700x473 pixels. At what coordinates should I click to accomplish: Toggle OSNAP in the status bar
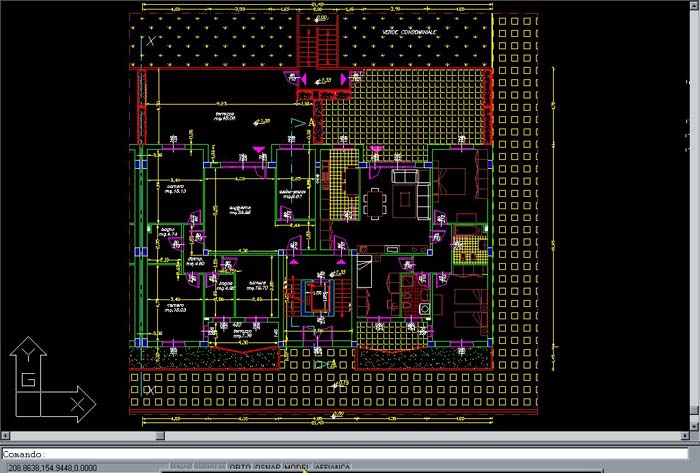(267, 467)
